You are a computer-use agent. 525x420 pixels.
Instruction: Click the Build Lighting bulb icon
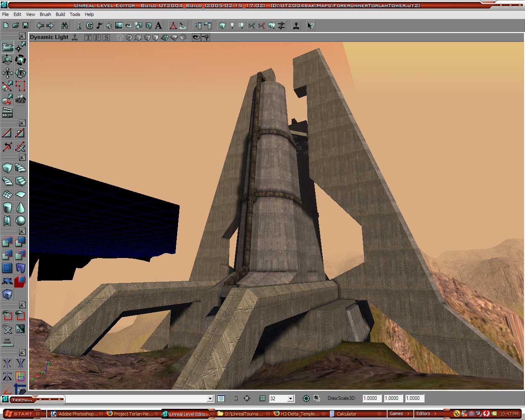click(x=232, y=25)
